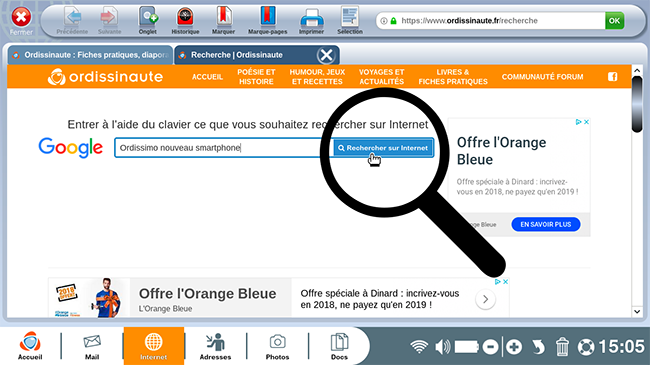Click the battery status icon
The height and width of the screenshot is (365, 650).
(x=467, y=347)
